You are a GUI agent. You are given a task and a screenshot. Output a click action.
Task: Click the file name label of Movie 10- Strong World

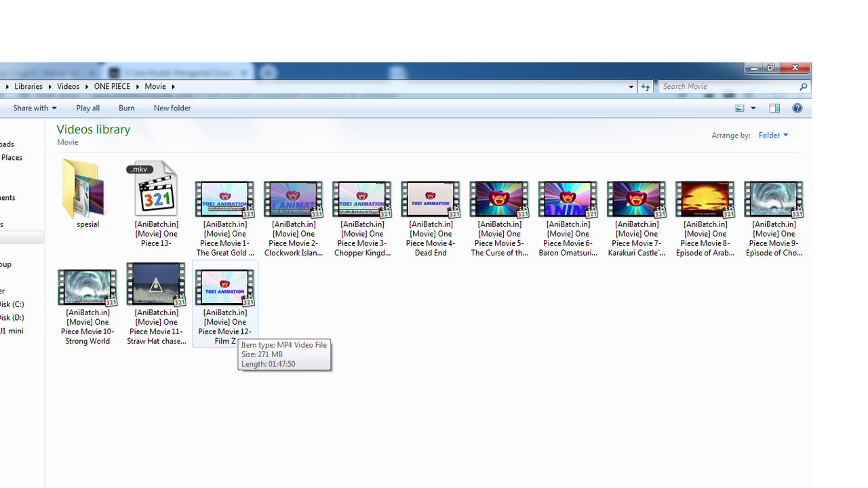pos(87,327)
